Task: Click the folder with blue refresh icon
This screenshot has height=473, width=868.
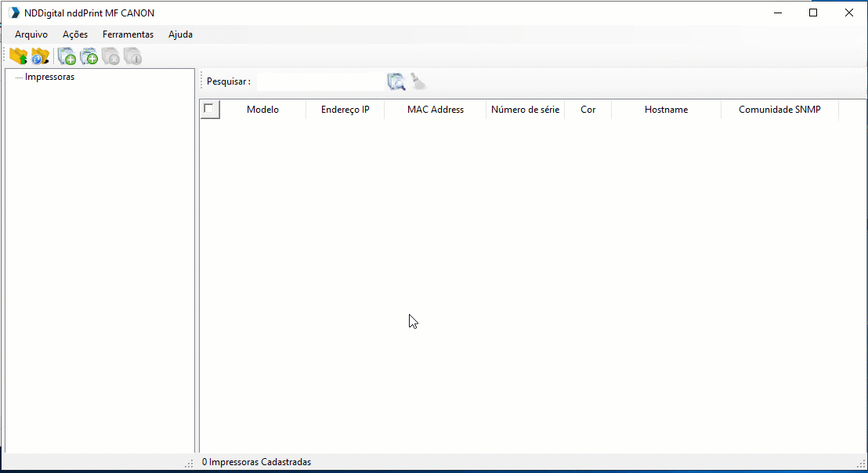Action: click(x=40, y=56)
